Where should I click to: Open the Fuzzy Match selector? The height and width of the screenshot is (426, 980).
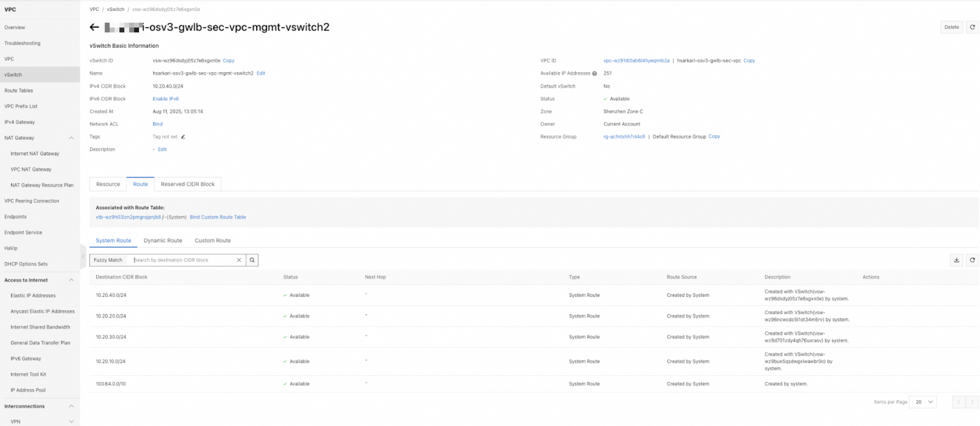coord(108,260)
